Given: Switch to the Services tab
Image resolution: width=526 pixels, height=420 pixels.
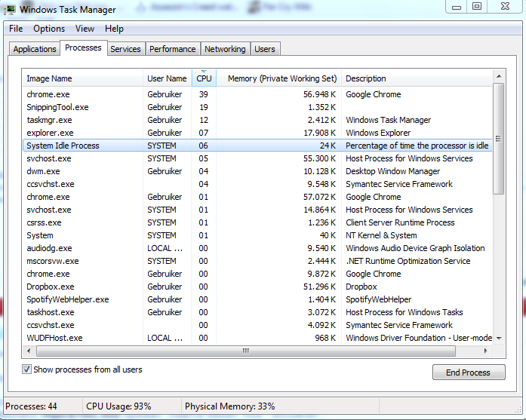Looking at the screenshot, I should click(x=125, y=49).
